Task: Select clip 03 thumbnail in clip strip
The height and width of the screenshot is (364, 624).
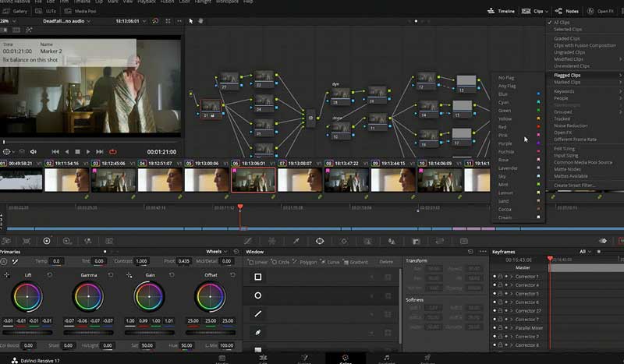Action: (114, 180)
